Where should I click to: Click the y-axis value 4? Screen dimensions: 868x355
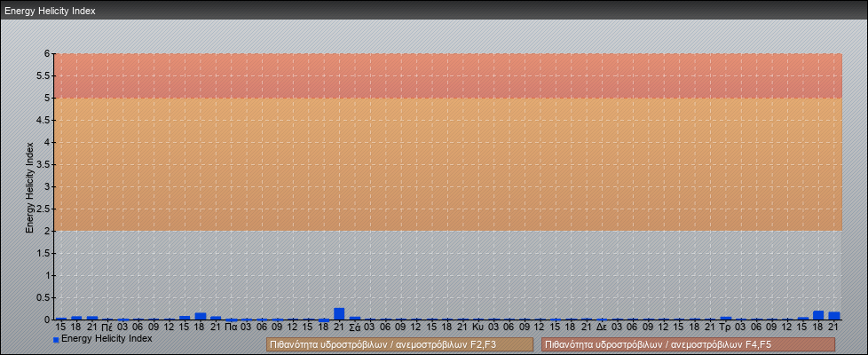[x=48, y=142]
